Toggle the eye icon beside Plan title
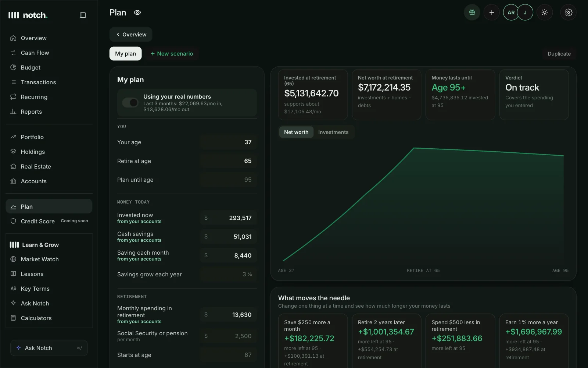This screenshot has width=588, height=368. pos(137,13)
